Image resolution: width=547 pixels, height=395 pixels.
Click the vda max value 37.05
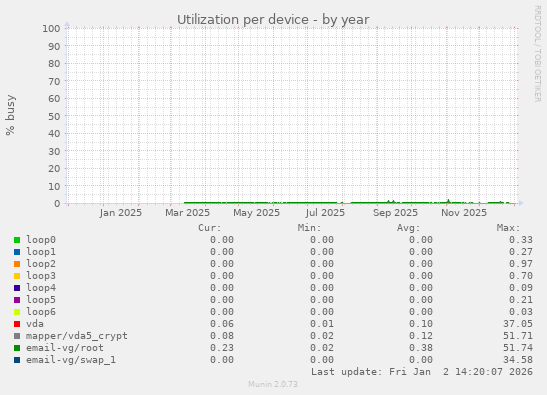(518, 324)
